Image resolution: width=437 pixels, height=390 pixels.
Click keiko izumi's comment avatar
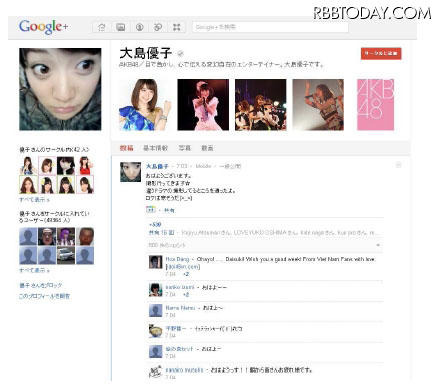[155, 290]
